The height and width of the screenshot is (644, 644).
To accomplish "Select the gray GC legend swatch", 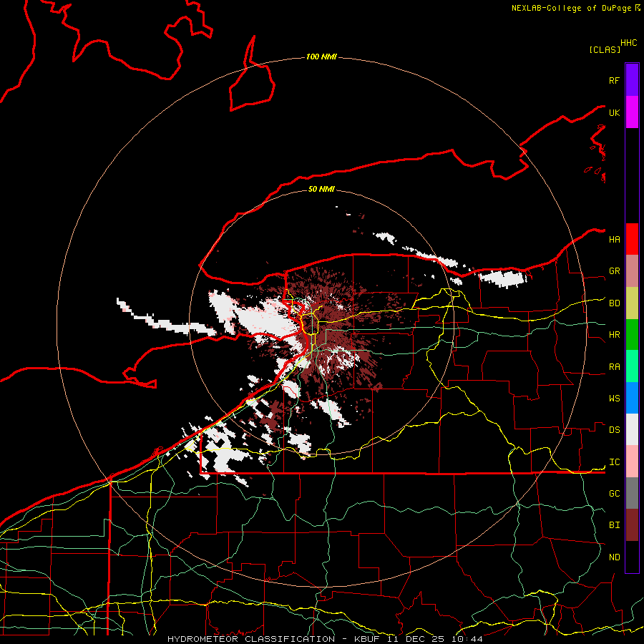I will (x=632, y=493).
